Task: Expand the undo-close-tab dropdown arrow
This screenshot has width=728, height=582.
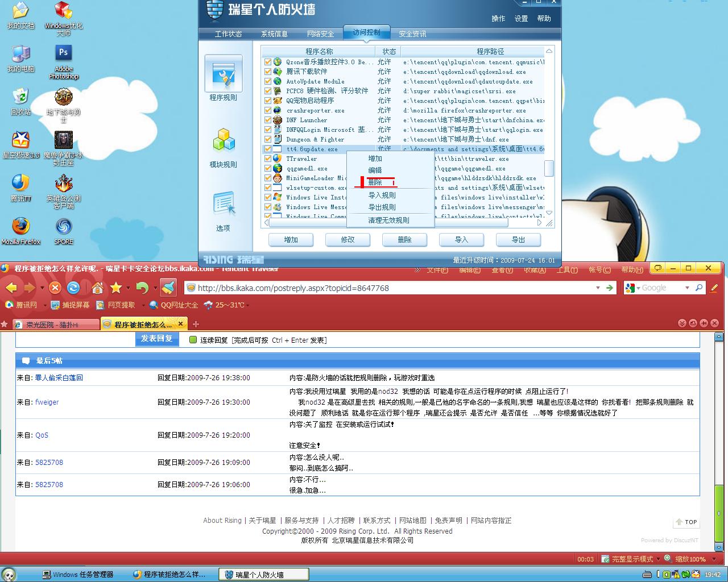Action: pos(154,288)
